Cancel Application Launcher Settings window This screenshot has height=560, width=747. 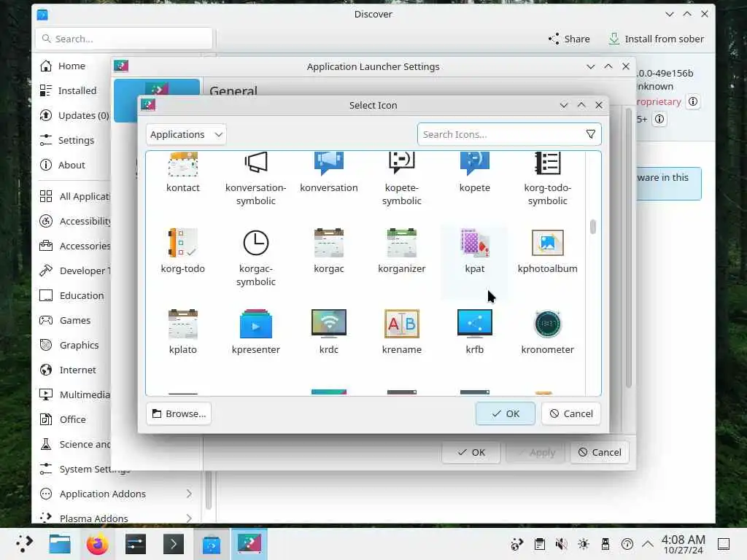click(600, 452)
